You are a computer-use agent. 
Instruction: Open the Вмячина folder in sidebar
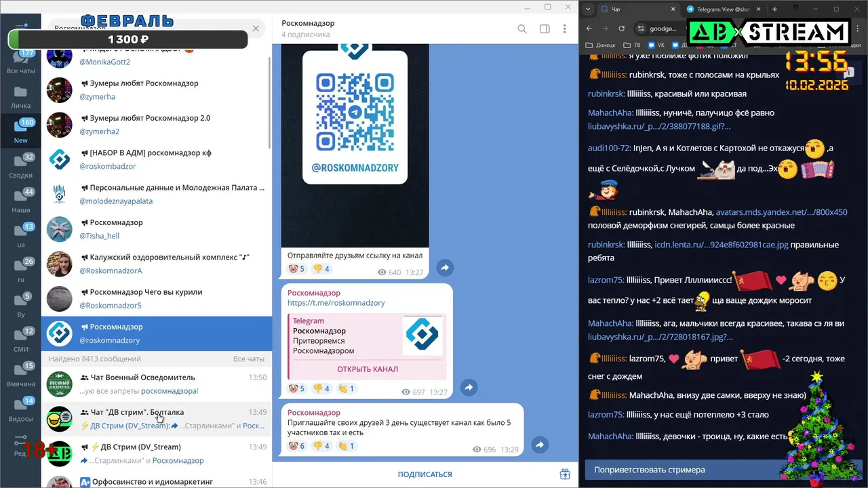click(x=20, y=375)
